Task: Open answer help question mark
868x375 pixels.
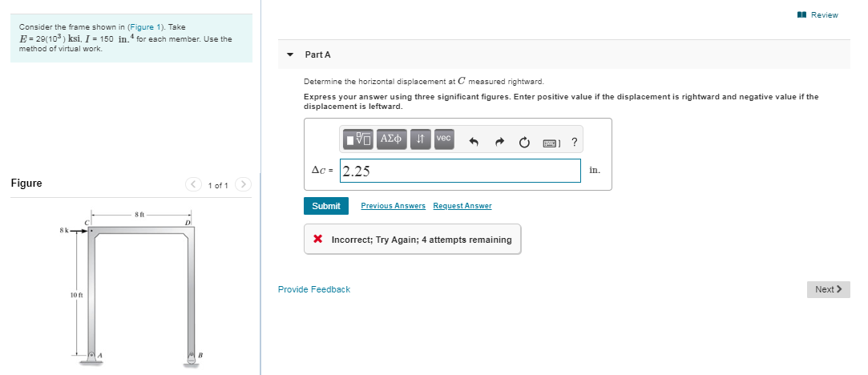Action: click(x=575, y=142)
